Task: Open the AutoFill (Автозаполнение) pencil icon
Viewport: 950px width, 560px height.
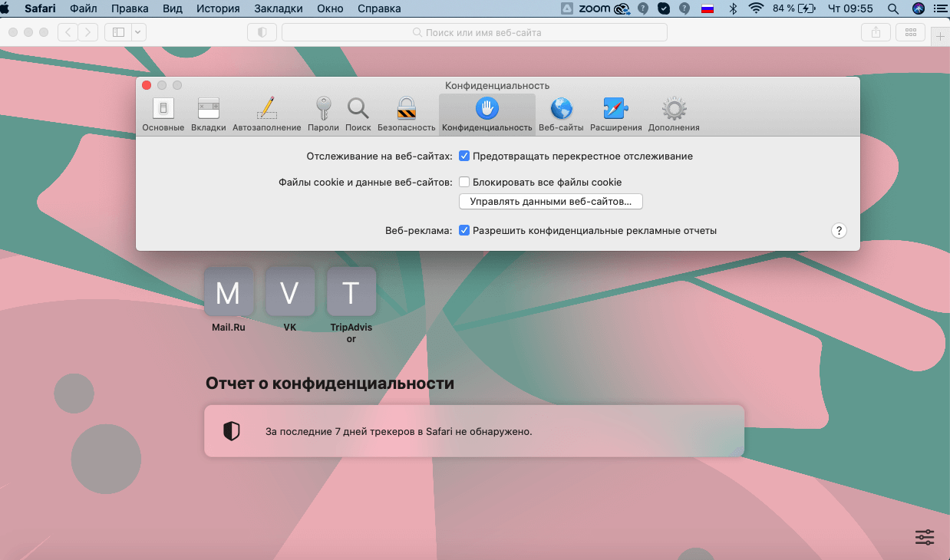Action: point(266,109)
